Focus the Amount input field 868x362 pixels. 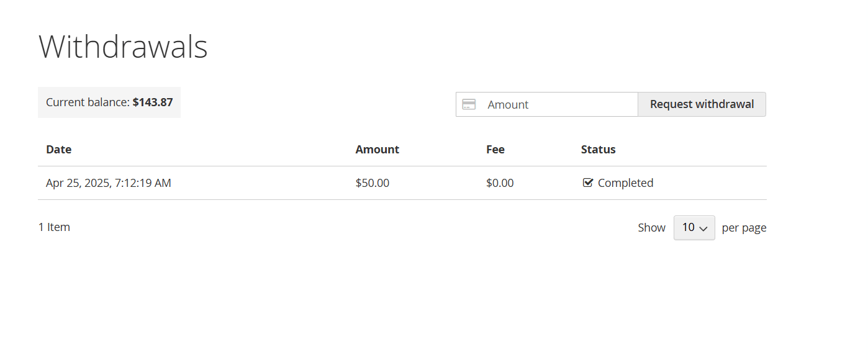559,104
